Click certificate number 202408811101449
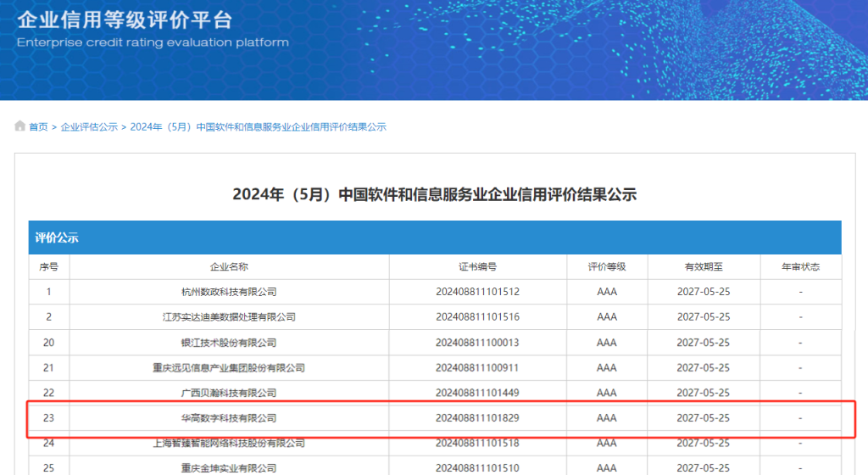This screenshot has width=868, height=475. [x=477, y=393]
